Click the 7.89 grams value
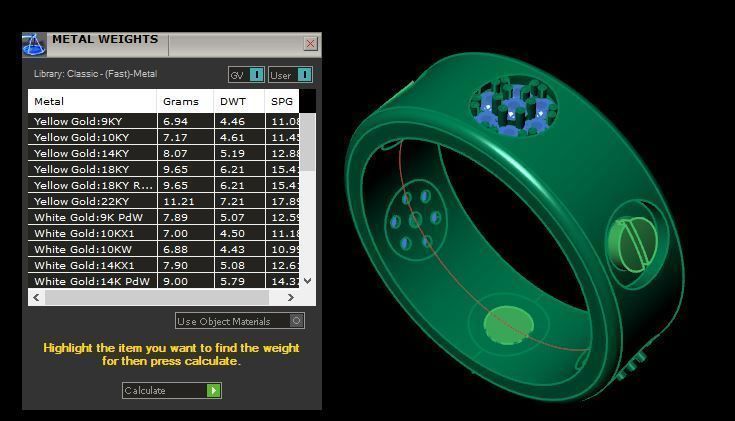 175,217
